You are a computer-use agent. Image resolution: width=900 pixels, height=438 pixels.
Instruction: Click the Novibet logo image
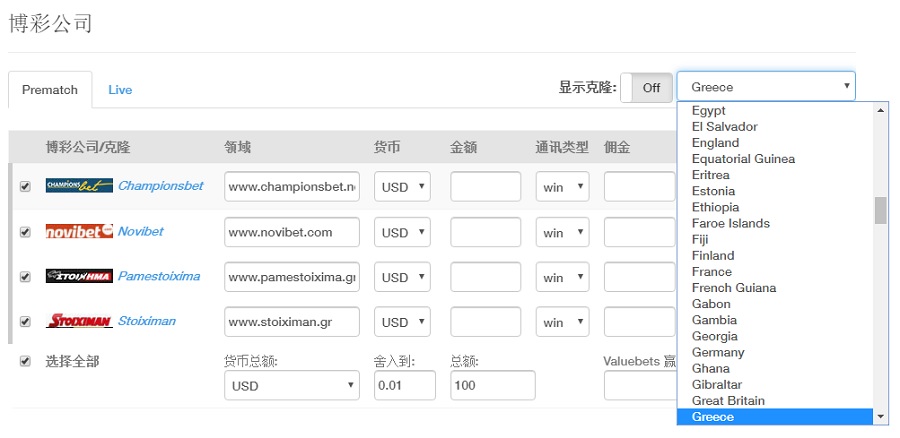click(79, 231)
